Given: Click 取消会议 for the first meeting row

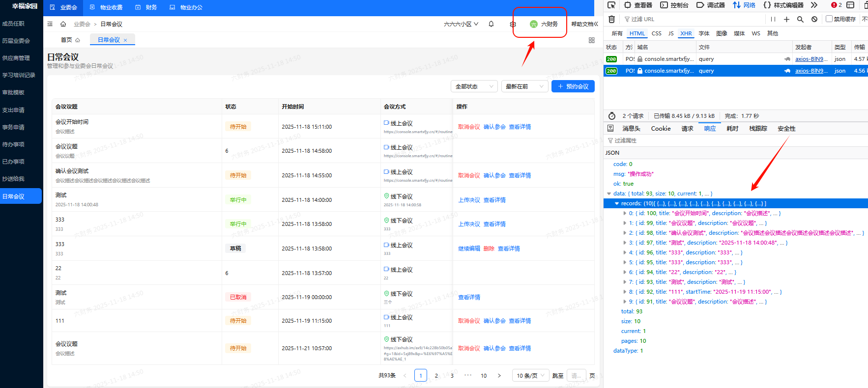Looking at the screenshot, I should pyautogui.click(x=469, y=127).
